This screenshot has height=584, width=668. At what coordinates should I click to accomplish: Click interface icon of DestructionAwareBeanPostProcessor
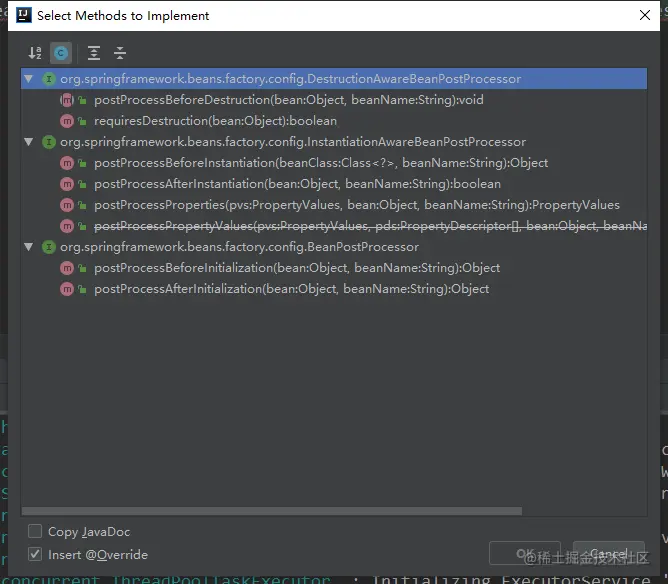point(49,79)
